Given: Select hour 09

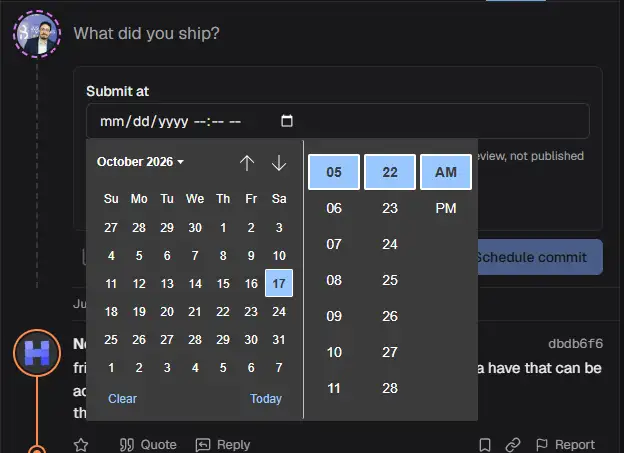Looking at the screenshot, I should 334,316.
